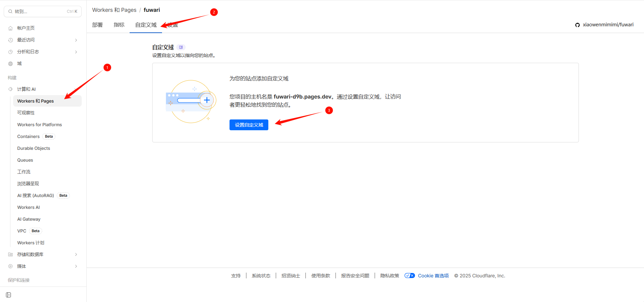Open the 指标 tab
Screen dimensions: 644x302
[119, 25]
